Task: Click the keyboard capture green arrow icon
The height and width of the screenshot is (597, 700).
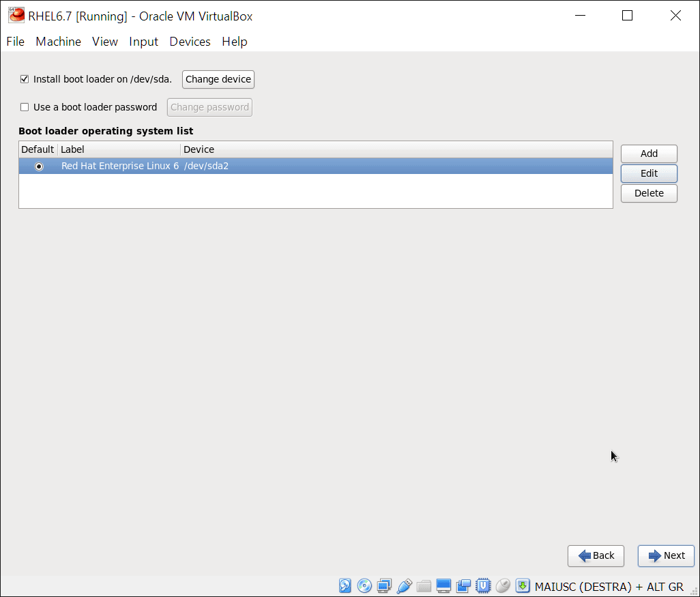Action: (x=523, y=585)
